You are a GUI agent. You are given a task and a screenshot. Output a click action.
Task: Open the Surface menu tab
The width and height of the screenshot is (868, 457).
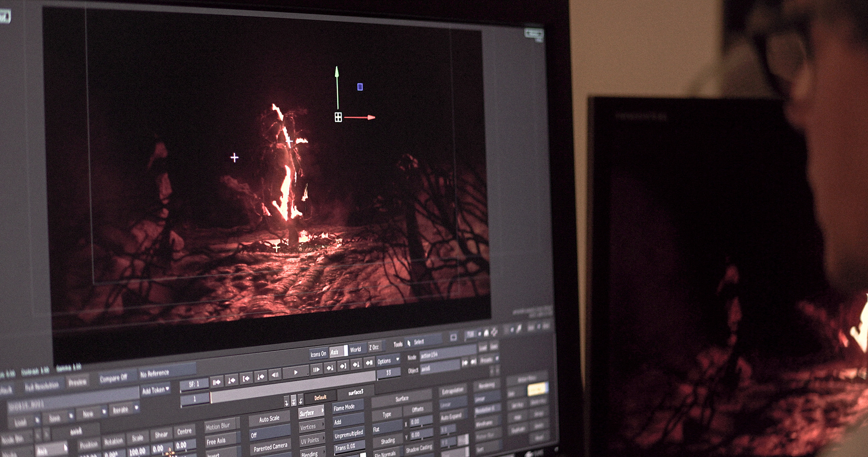[x=311, y=413]
